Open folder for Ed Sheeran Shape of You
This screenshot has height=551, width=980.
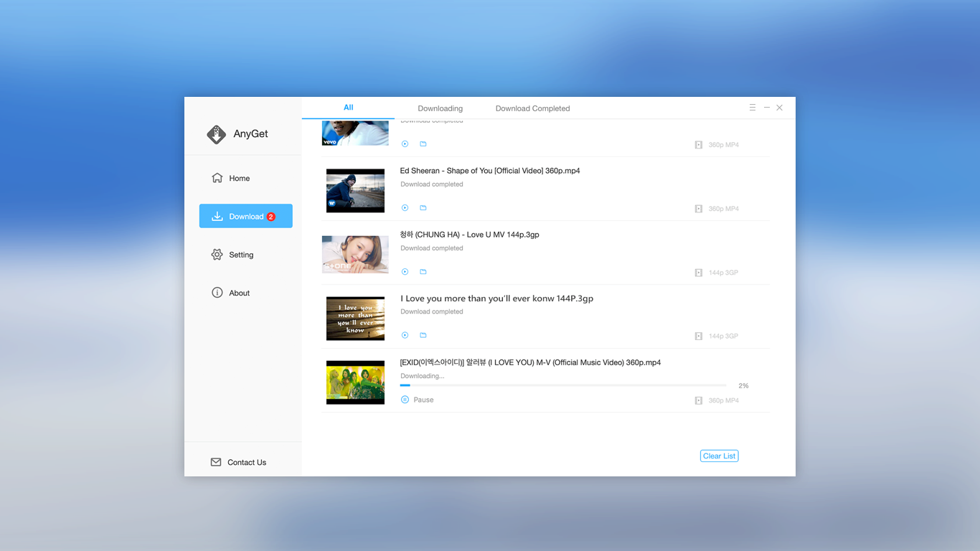(423, 208)
